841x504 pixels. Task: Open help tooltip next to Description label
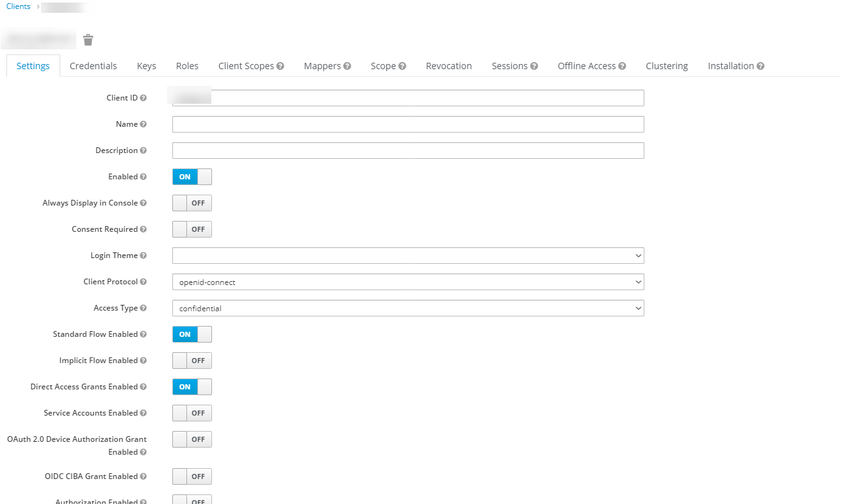pos(143,150)
